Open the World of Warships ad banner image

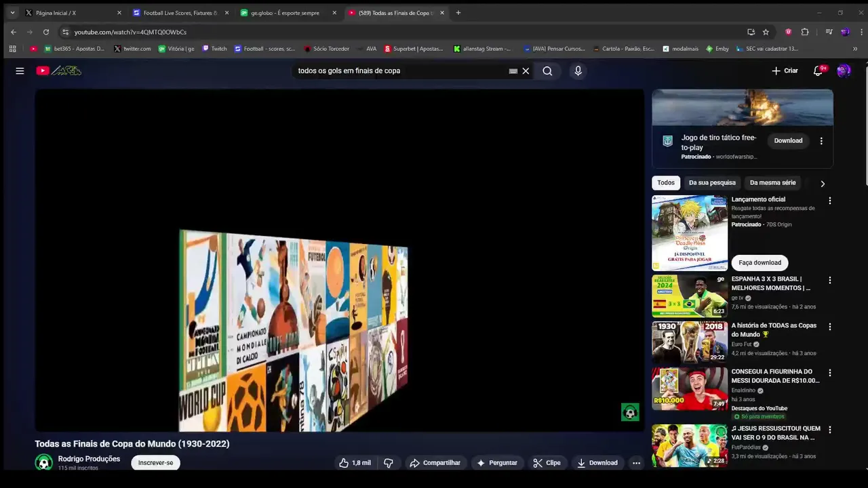743,107
